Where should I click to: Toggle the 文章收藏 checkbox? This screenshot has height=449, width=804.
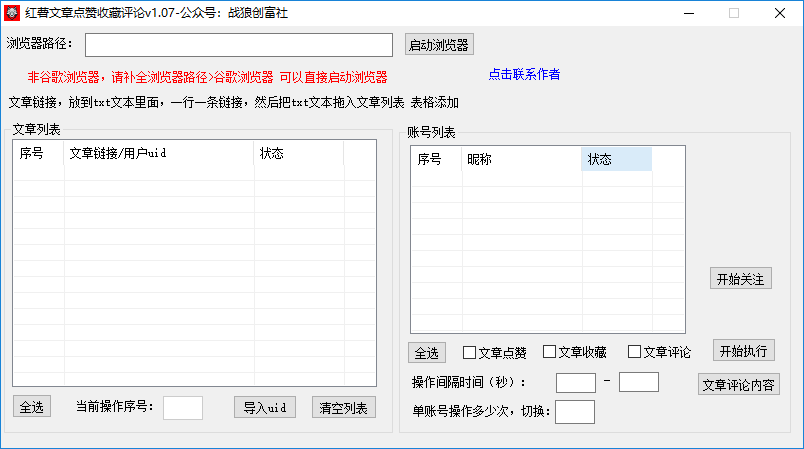548,352
